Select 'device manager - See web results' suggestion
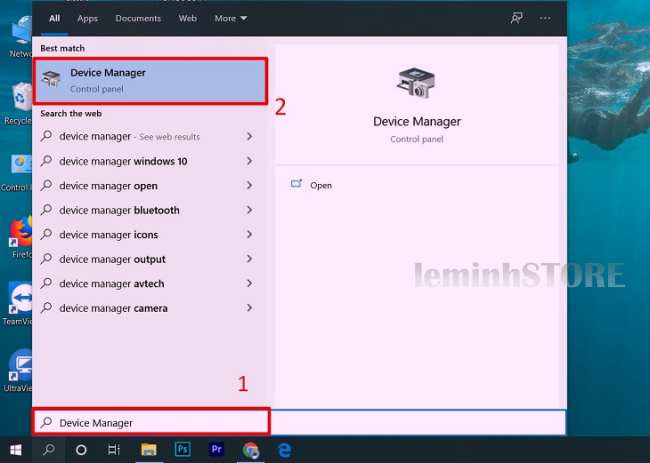This screenshot has height=463, width=650. [148, 136]
